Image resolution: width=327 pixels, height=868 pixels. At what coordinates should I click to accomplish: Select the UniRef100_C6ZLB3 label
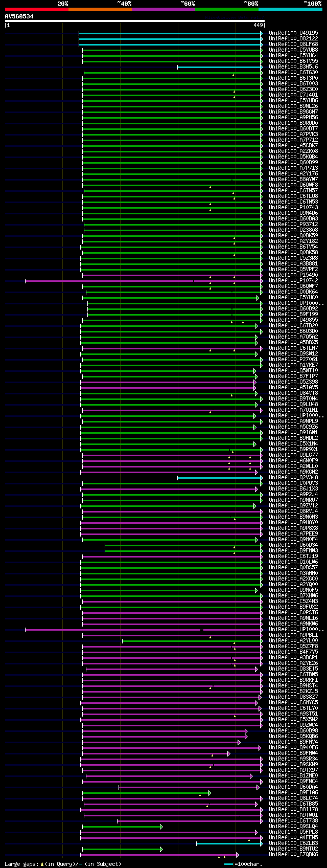point(293,843)
